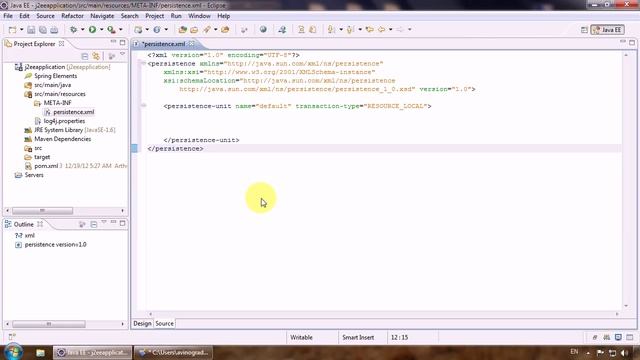The image size is (640, 360).
Task: Click the Open Type icon
Action: pyautogui.click(x=182, y=30)
